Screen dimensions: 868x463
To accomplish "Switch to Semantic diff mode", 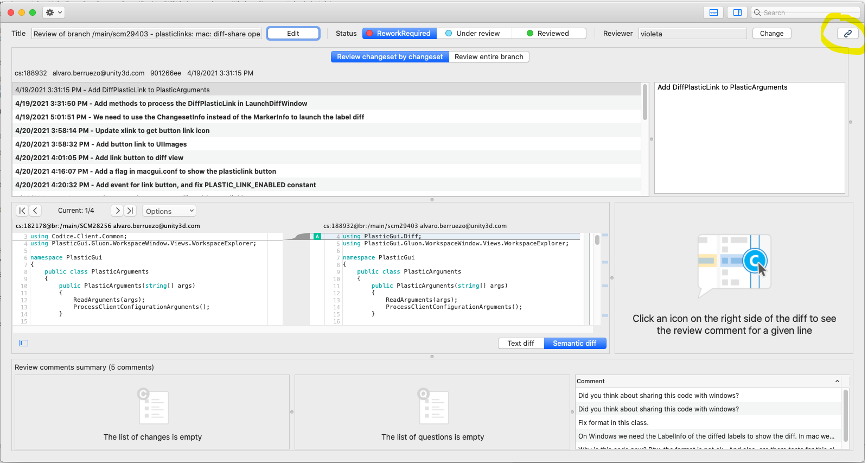I will (x=575, y=343).
